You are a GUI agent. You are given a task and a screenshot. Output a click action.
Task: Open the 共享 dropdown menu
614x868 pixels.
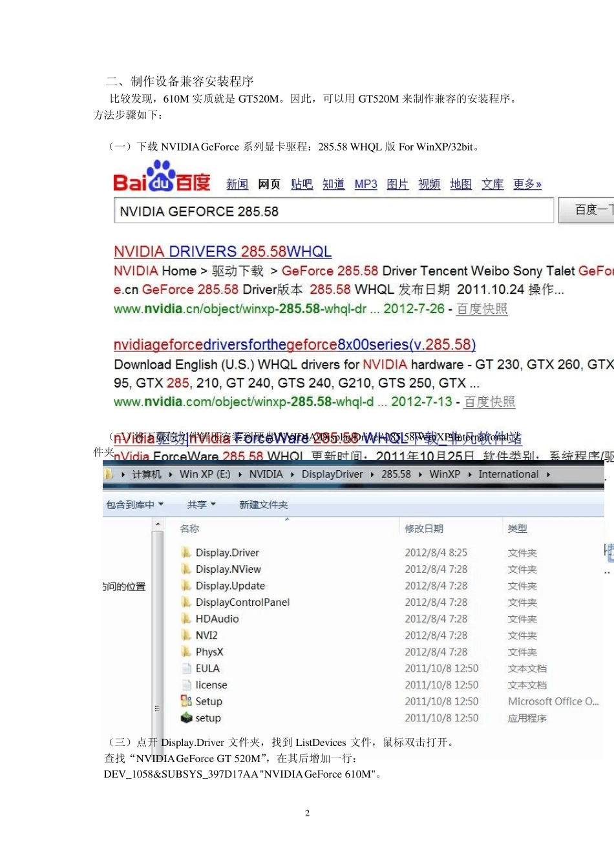[201, 504]
